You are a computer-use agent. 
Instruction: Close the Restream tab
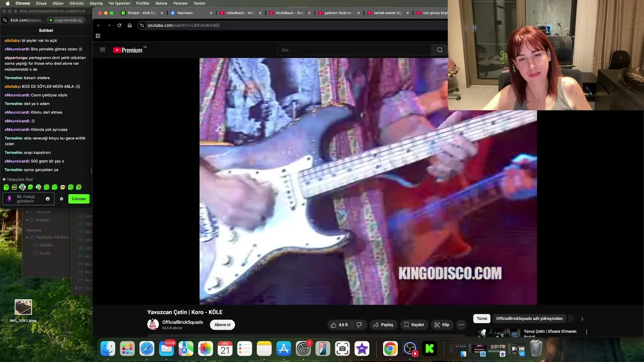coord(211,13)
